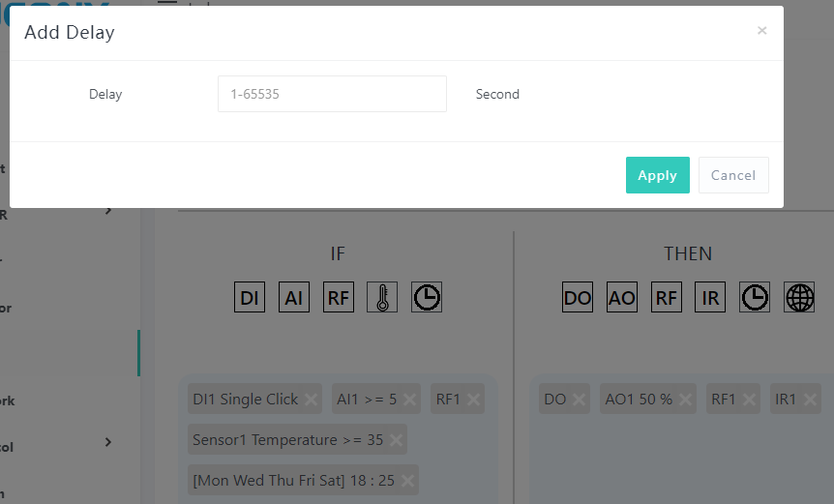Close the Add Delay dialog with X
This screenshot has height=504, width=834.
pyautogui.click(x=761, y=31)
